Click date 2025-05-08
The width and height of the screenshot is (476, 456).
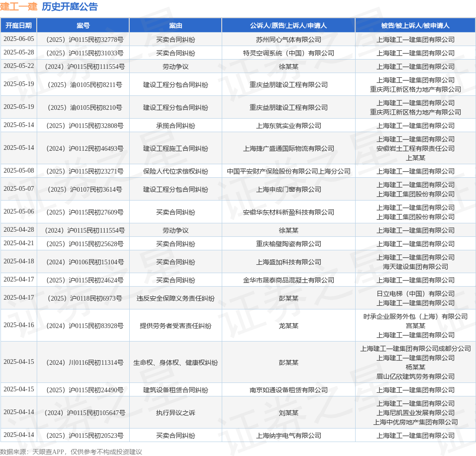coord(19,170)
